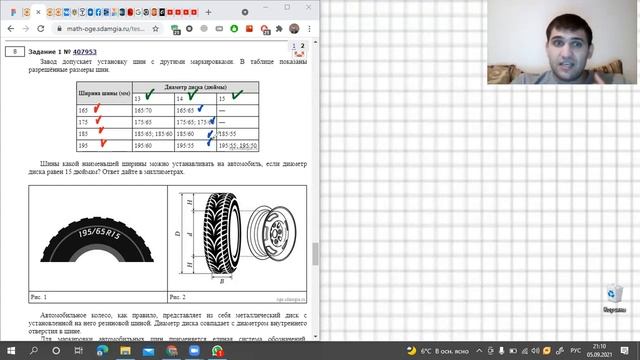Open the notification center icon
Screen dimensions: 640x360
tap(624, 351)
